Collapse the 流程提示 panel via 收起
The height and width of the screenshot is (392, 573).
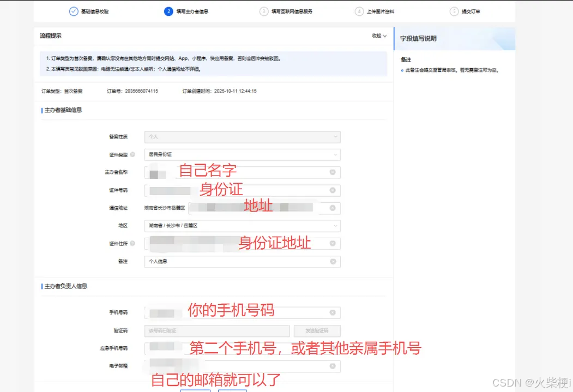[379, 35]
